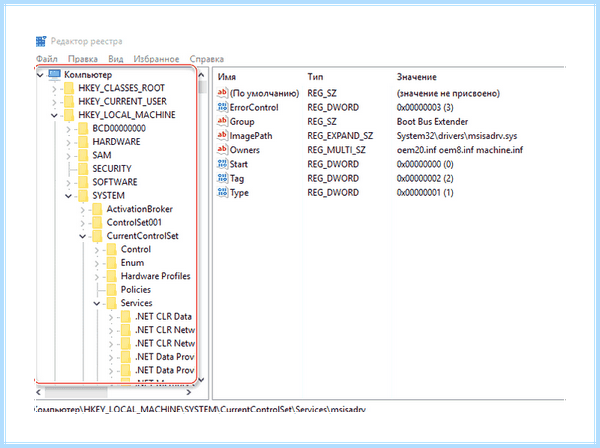Collapse the Services key arrow
This screenshot has height=448, width=600.
click(x=97, y=303)
